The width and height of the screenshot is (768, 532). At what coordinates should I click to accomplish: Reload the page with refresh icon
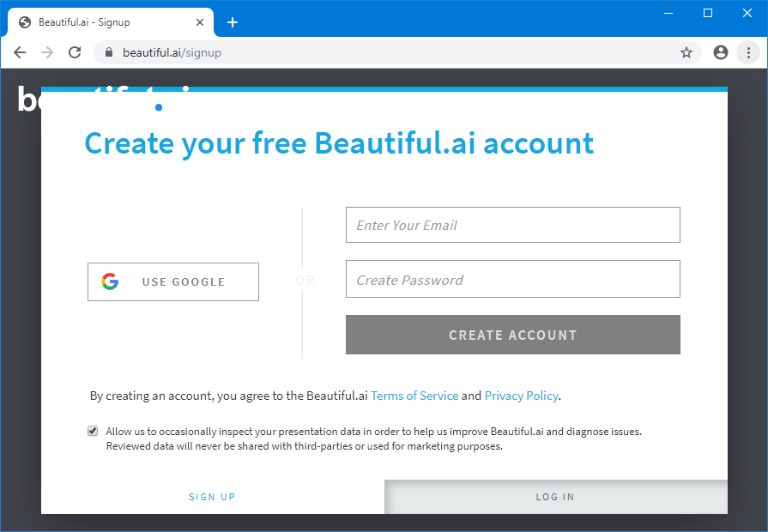tap(75, 52)
